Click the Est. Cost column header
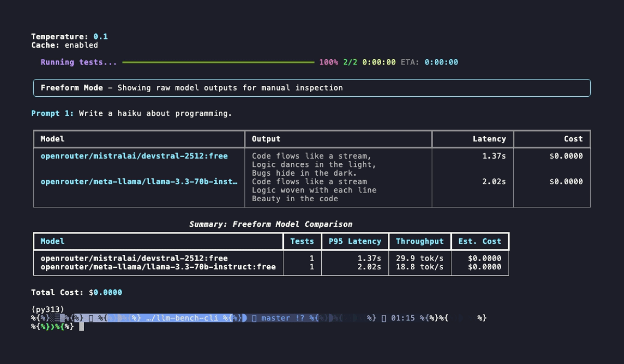 point(480,241)
